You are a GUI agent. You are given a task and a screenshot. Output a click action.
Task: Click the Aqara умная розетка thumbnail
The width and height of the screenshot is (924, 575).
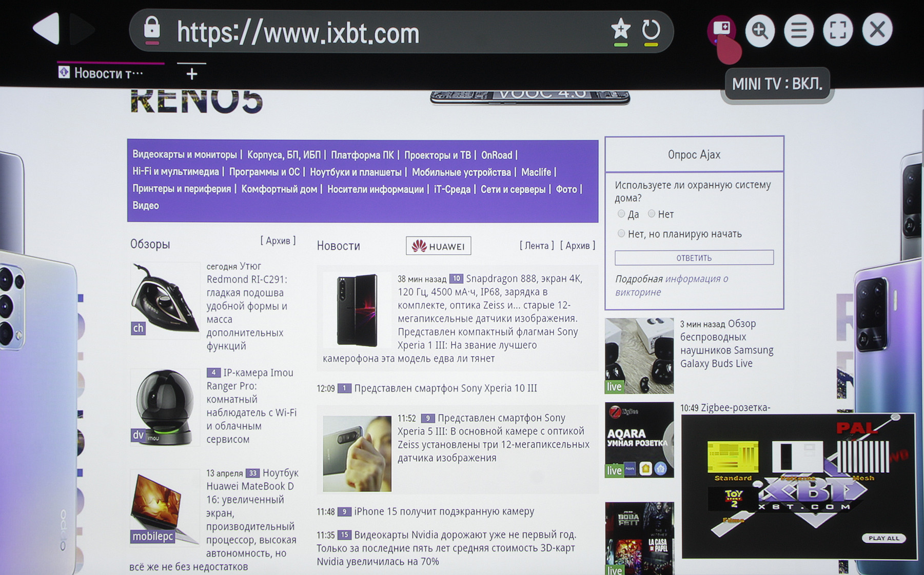coord(639,440)
